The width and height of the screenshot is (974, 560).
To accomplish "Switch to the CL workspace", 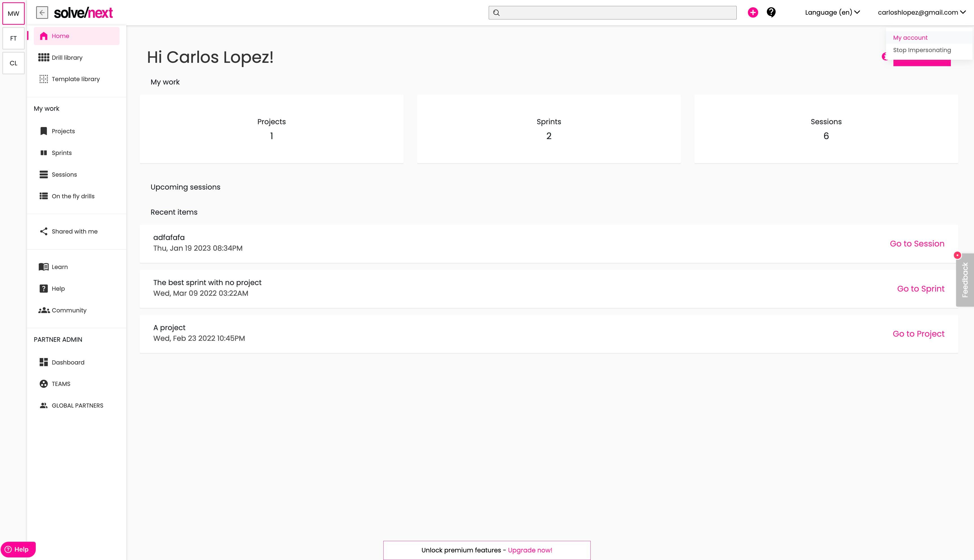I will click(x=13, y=63).
